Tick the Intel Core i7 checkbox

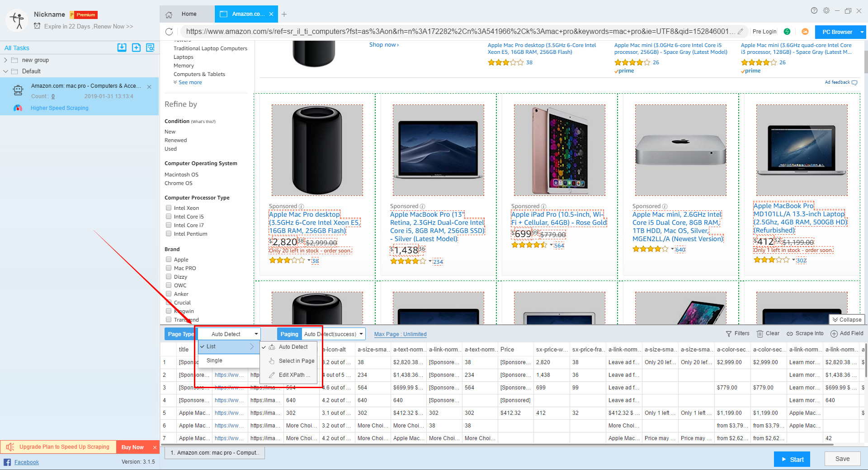[169, 225]
